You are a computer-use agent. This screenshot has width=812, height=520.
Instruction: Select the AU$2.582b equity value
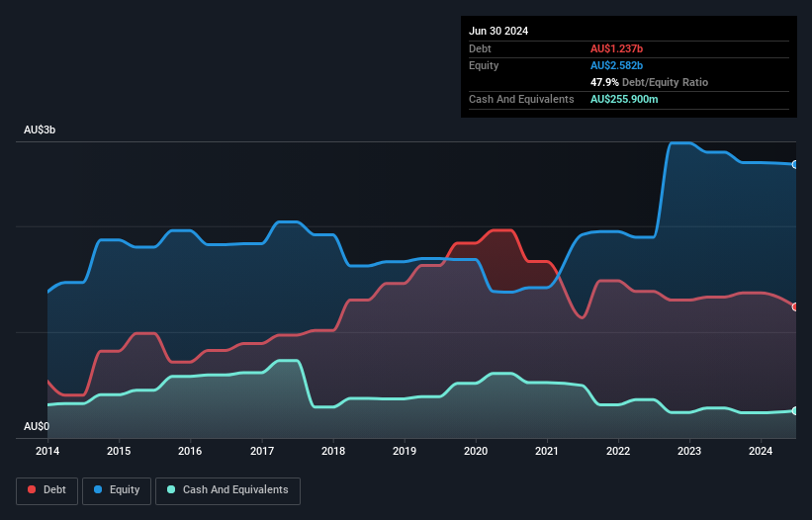pos(616,65)
